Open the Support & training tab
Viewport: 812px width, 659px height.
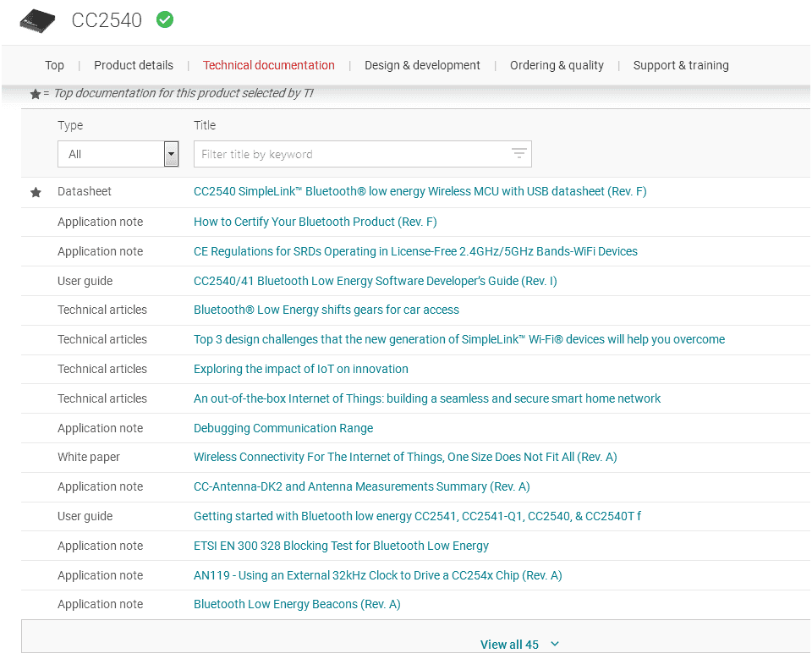click(681, 65)
